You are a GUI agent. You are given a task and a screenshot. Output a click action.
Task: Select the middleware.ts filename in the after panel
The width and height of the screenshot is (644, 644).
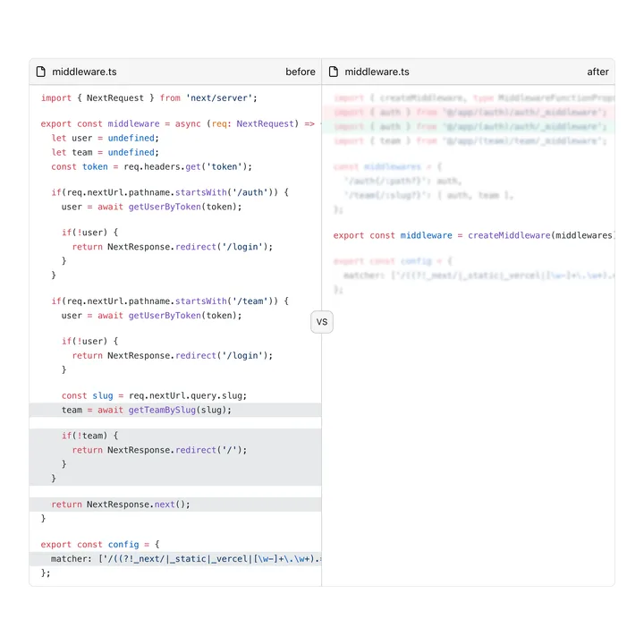[x=377, y=72]
